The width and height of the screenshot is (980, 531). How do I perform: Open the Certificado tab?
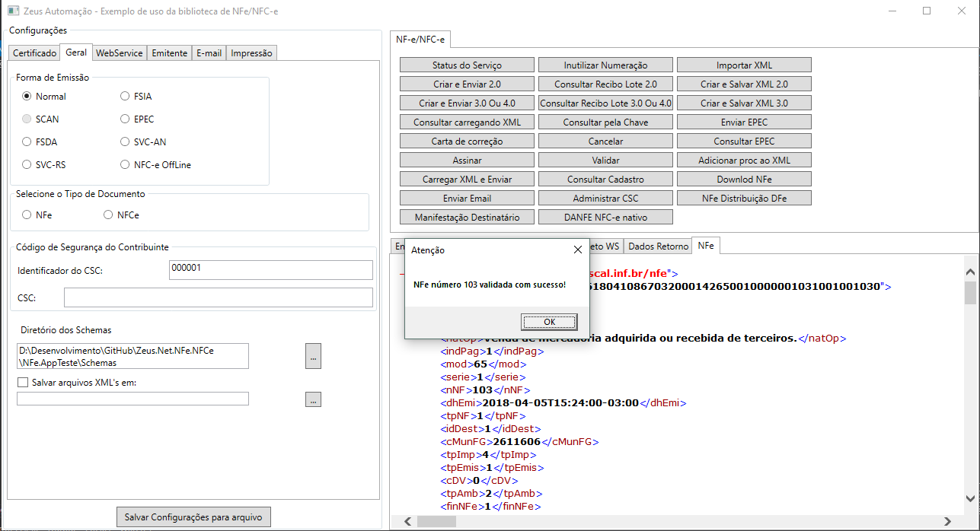(x=34, y=53)
